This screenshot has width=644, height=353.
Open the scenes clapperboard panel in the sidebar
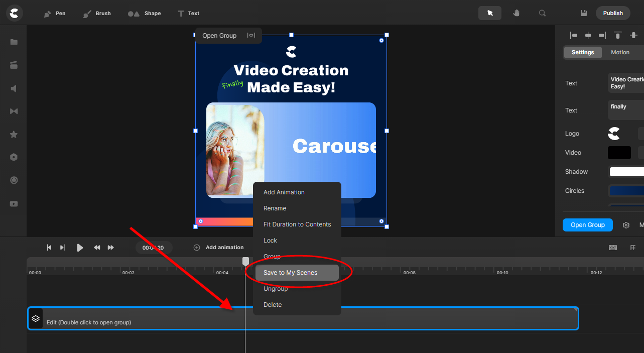[14, 65]
